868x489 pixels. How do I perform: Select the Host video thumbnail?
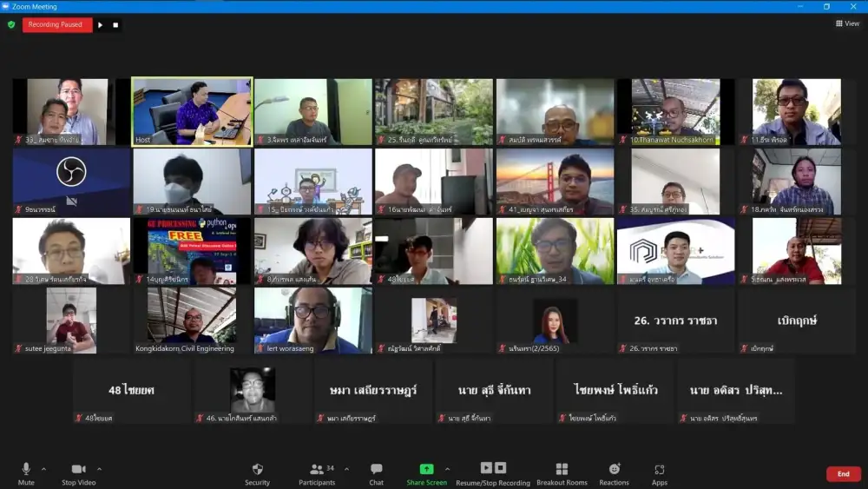coord(191,111)
